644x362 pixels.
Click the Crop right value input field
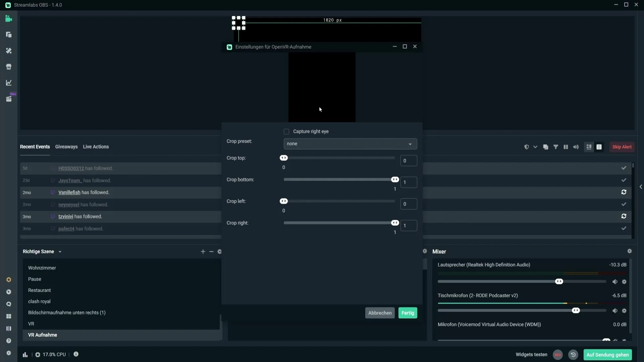click(409, 226)
